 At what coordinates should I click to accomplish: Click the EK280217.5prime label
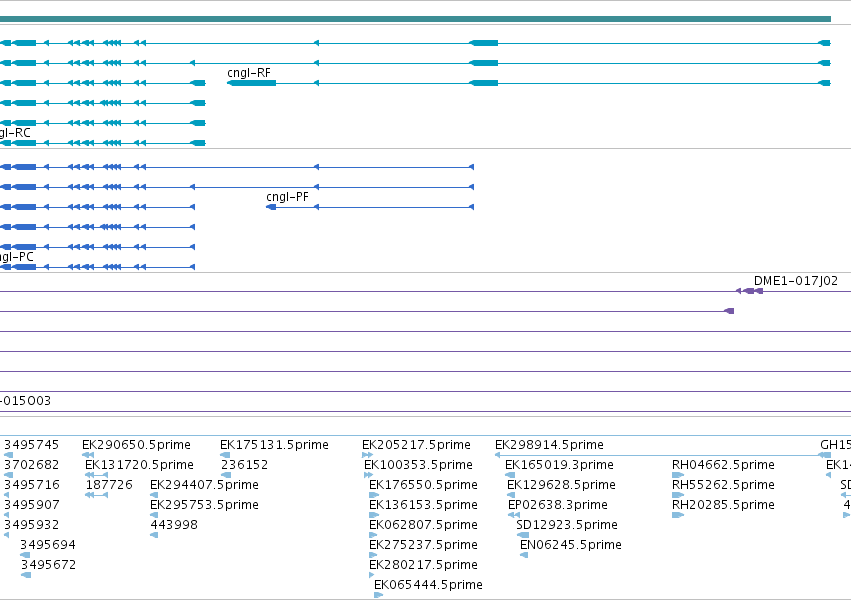click(423, 565)
